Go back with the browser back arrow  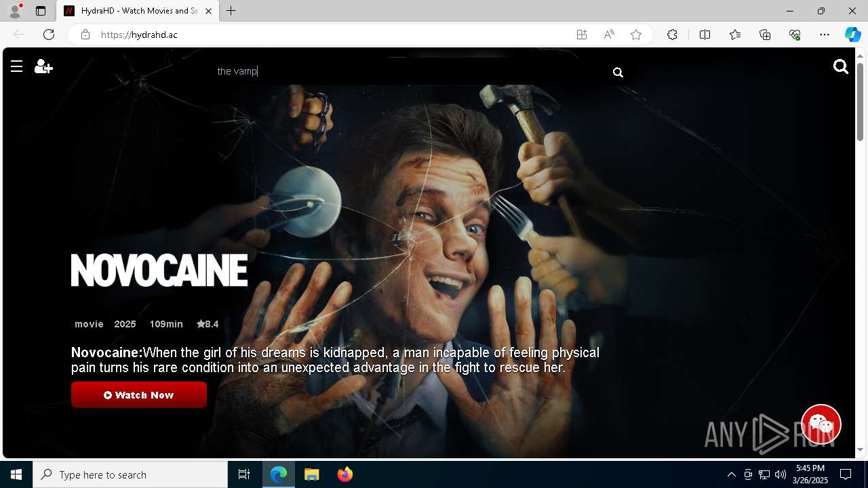[19, 35]
